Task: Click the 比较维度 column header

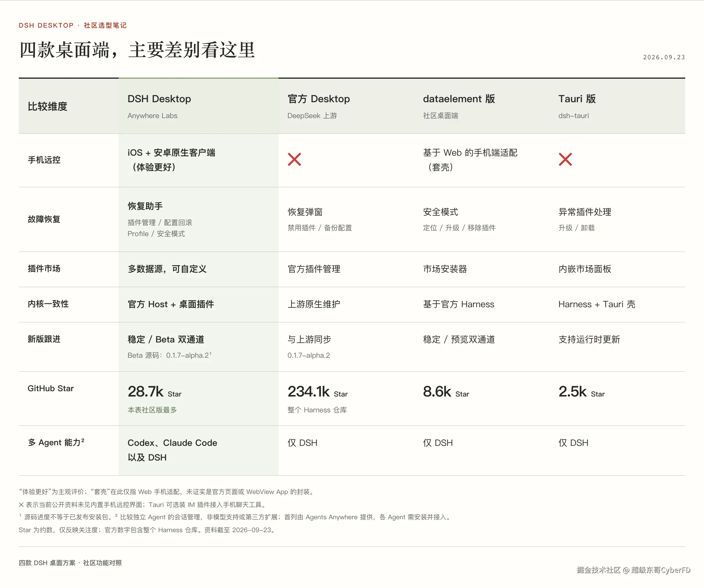Action: point(48,107)
